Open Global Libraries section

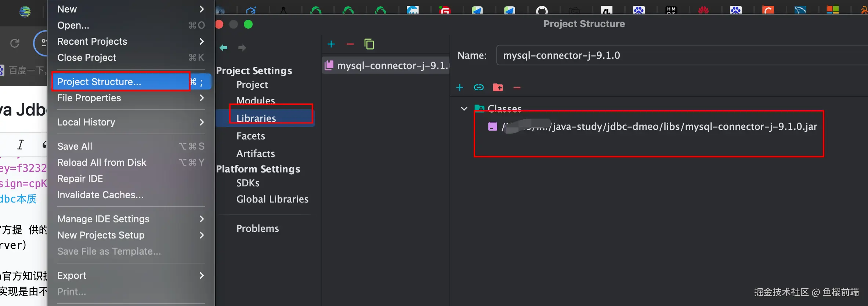pos(272,199)
